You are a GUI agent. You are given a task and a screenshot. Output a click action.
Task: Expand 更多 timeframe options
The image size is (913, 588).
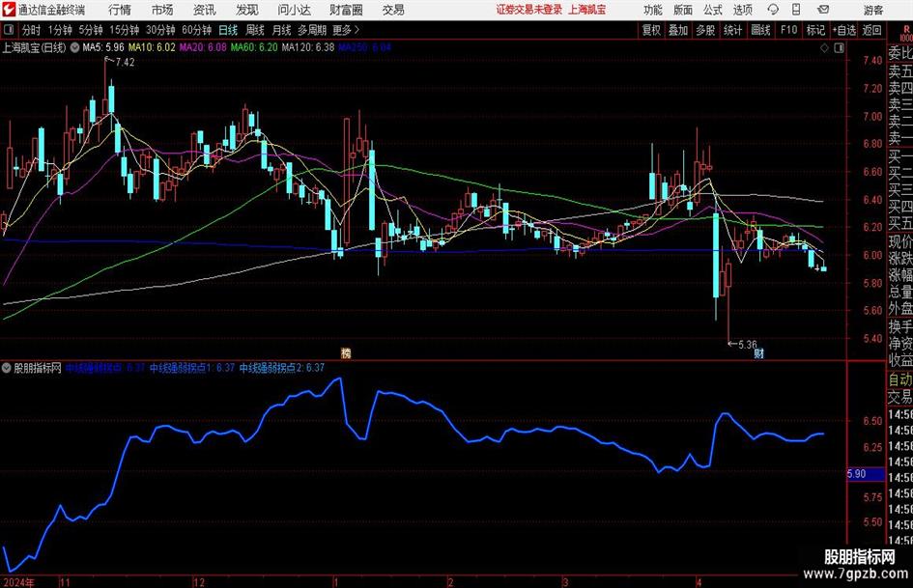click(346, 30)
